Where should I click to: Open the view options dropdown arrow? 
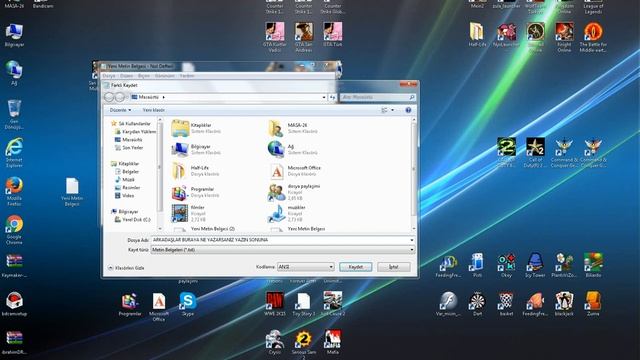pos(393,110)
